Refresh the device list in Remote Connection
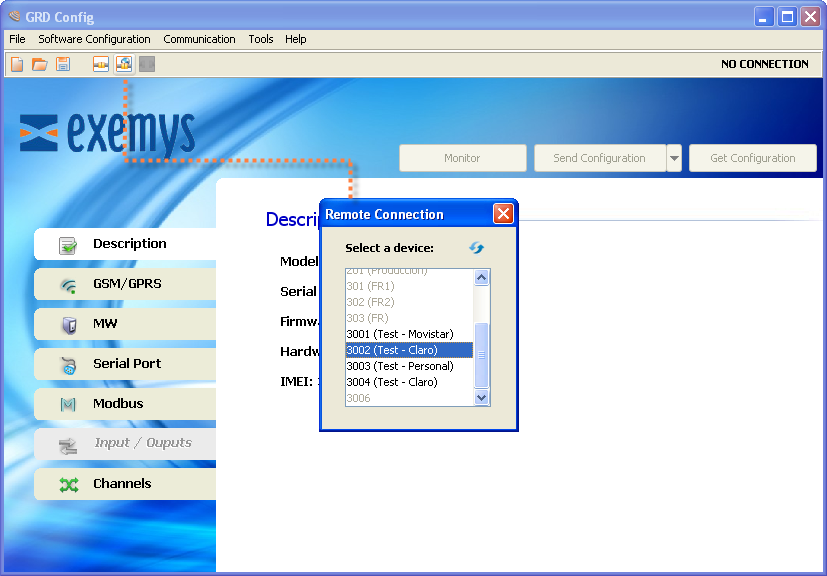Image resolution: width=827 pixels, height=576 pixels. [x=475, y=247]
